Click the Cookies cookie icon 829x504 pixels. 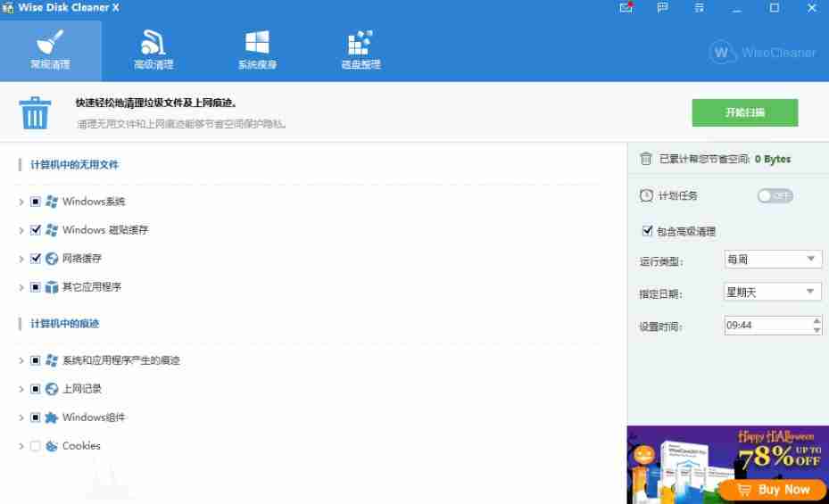click(x=51, y=446)
